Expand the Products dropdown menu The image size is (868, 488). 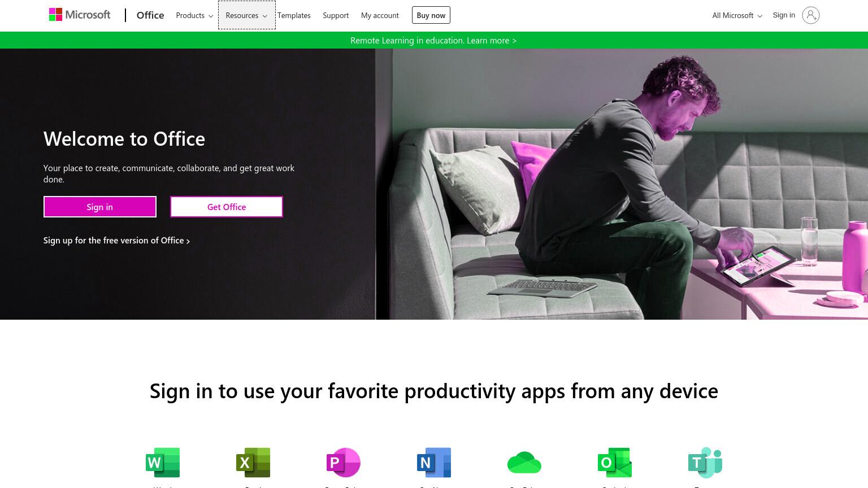tap(194, 15)
